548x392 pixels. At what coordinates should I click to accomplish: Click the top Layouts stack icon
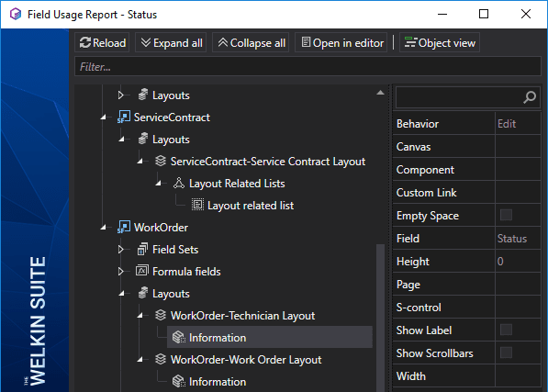(142, 95)
